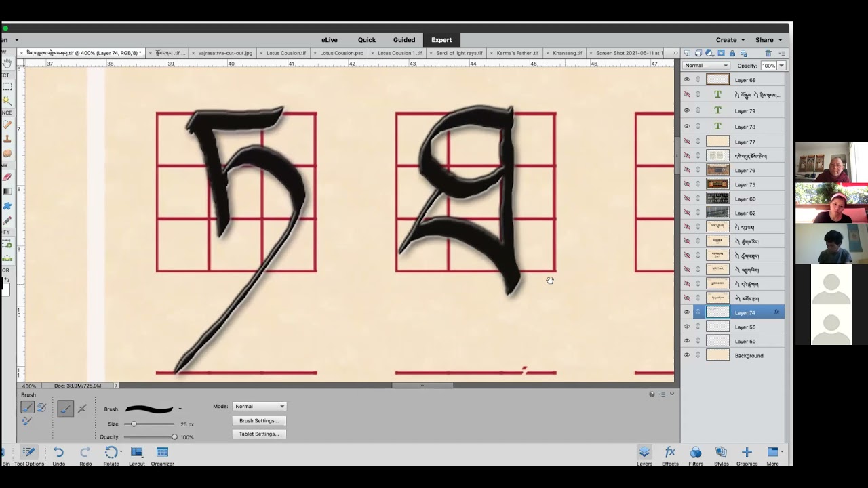Select the Spot Healing Brush tool
The width and height of the screenshot is (868, 488).
tap(7, 125)
